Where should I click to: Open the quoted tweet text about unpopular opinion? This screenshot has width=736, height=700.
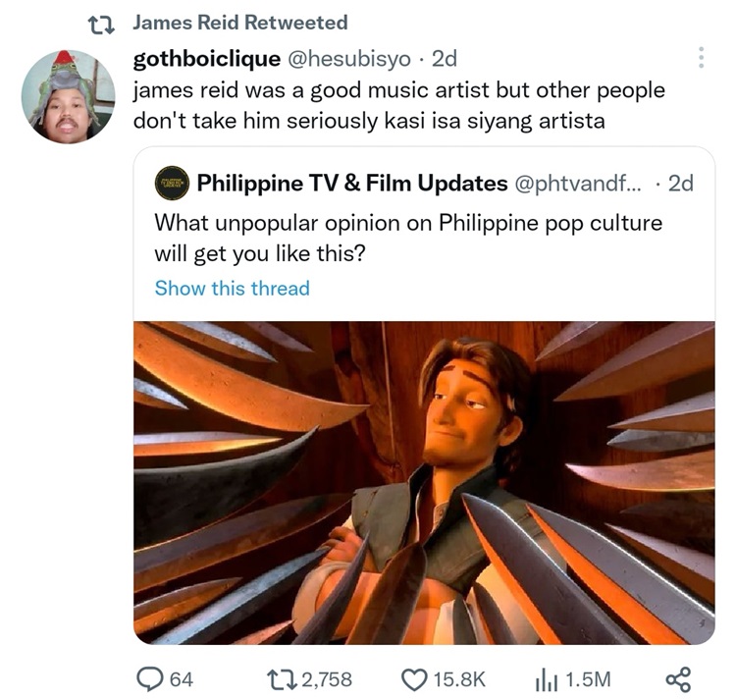408,238
